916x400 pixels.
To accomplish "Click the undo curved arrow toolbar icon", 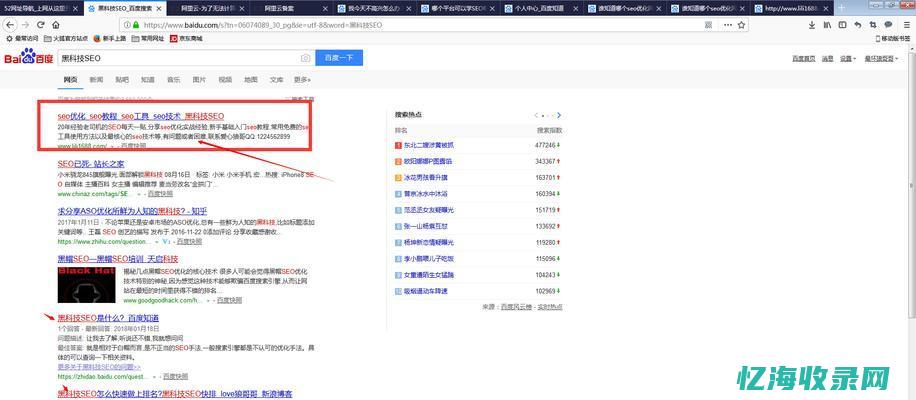I will click(857, 25).
